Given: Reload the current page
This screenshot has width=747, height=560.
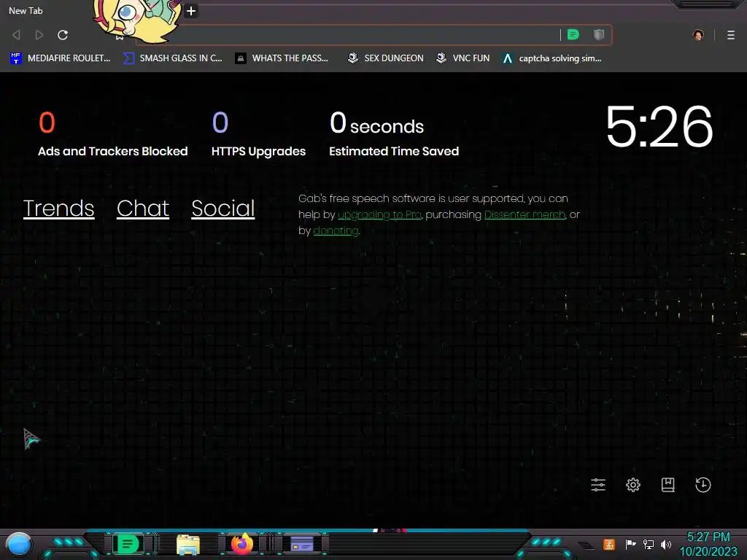Looking at the screenshot, I should pyautogui.click(x=63, y=35).
